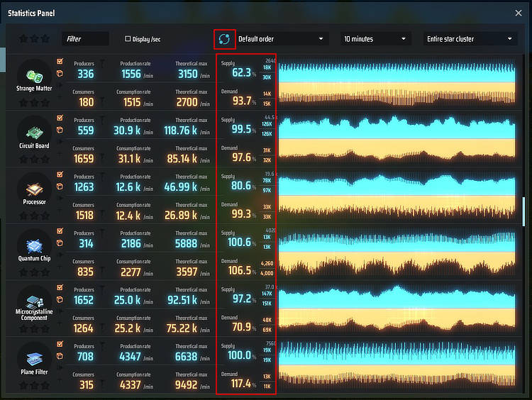Image resolution: width=532 pixels, height=400 pixels.
Task: Uncheck the orange checkbox for Processor
Action: (60, 174)
